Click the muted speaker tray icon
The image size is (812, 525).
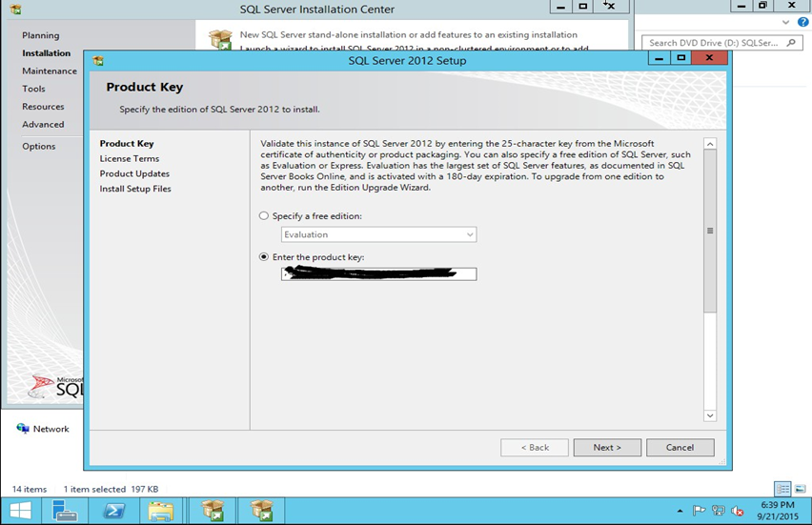[737, 511]
